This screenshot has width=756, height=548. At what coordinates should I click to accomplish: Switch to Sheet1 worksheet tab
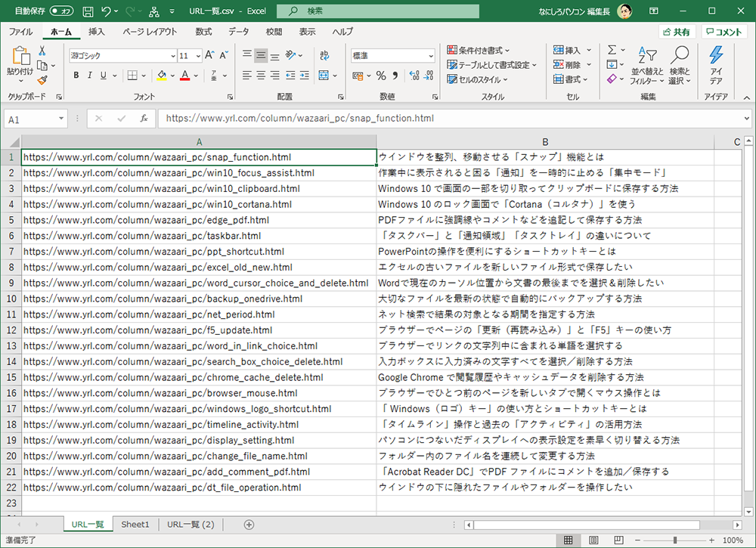tap(135, 525)
